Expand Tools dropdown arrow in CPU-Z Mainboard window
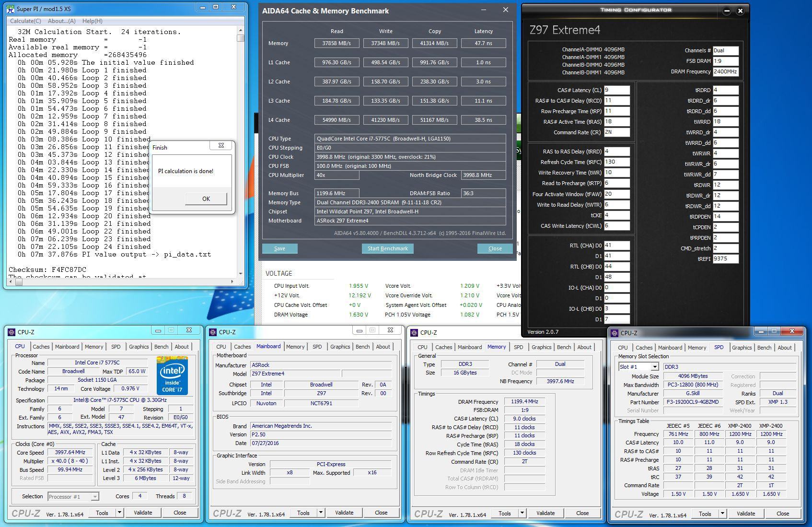Viewport: 812px width, 527px height. (321, 513)
